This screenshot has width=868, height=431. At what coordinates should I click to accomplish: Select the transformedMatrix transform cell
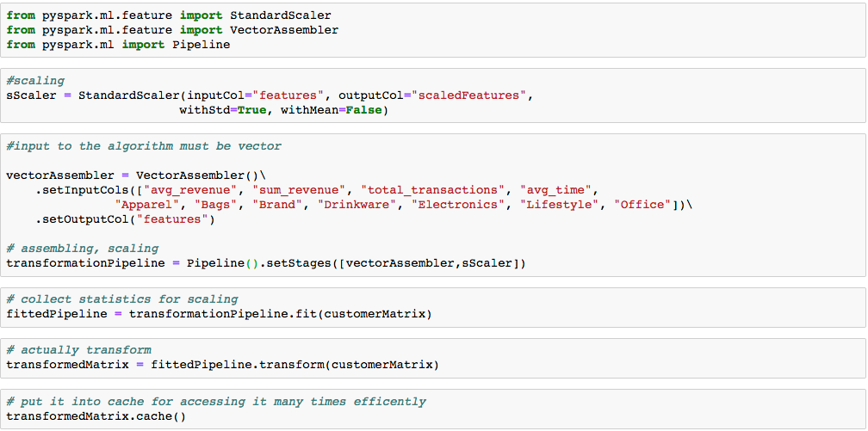[x=222, y=365]
